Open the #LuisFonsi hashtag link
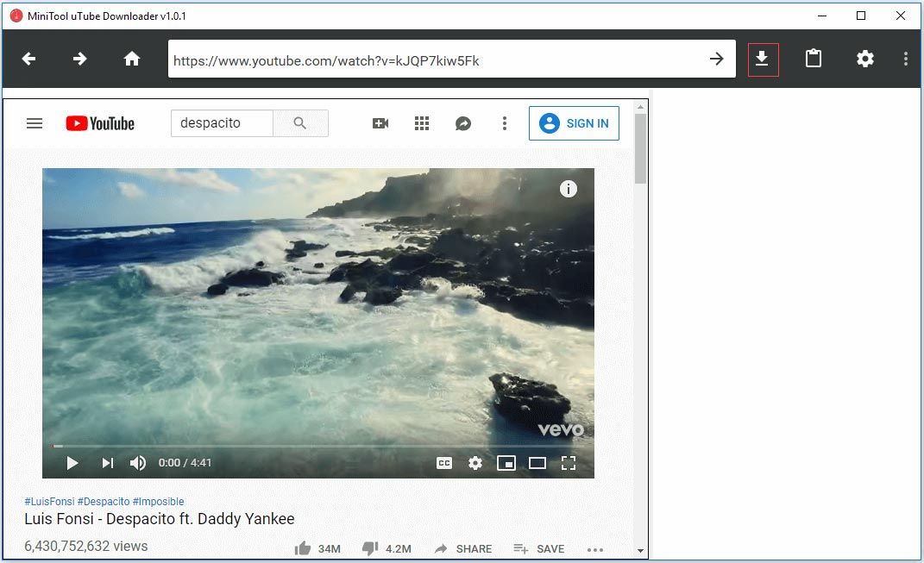This screenshot has width=924, height=563. (x=49, y=501)
